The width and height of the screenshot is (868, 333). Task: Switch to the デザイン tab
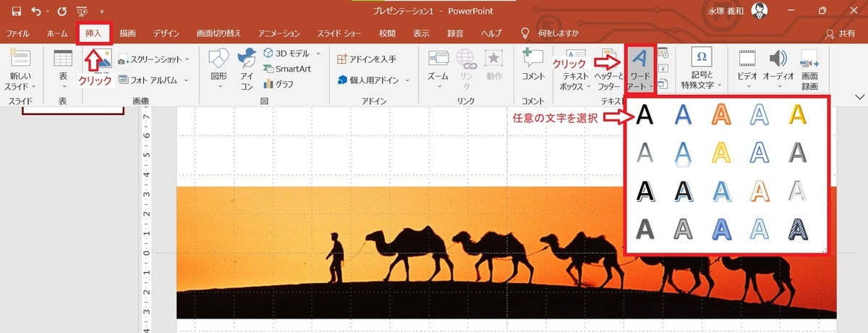(x=166, y=33)
